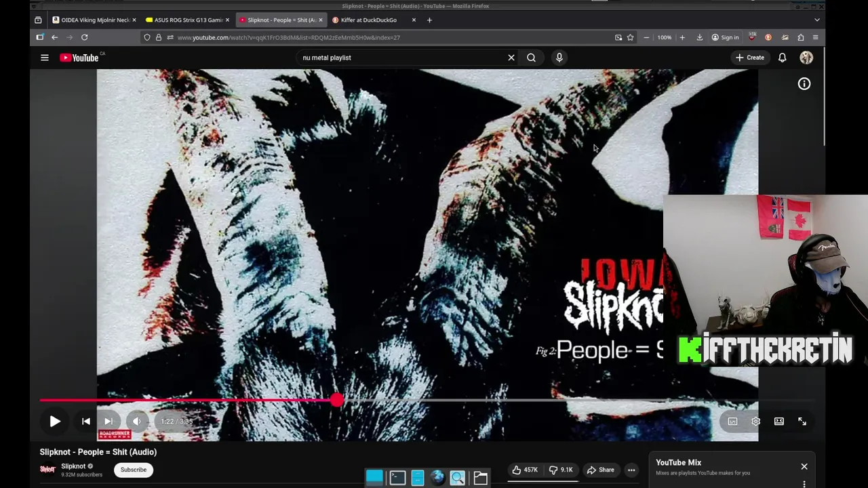Play the Slipknot video
Viewport: 868px width, 488px height.
point(55,422)
